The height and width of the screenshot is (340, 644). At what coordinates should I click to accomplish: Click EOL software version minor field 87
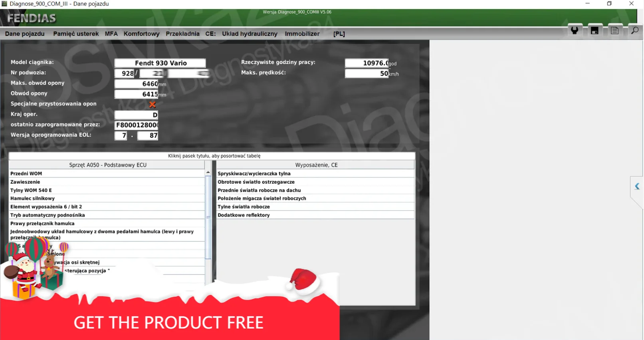pos(148,135)
